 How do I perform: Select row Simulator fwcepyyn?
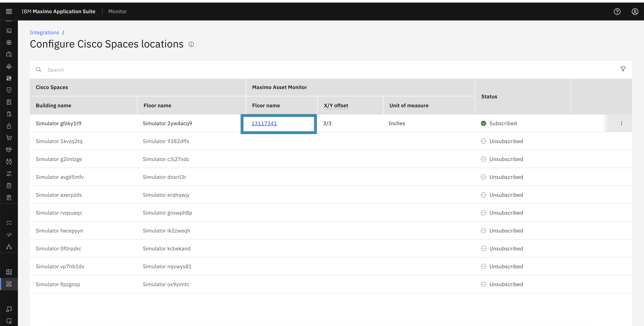tap(331, 230)
